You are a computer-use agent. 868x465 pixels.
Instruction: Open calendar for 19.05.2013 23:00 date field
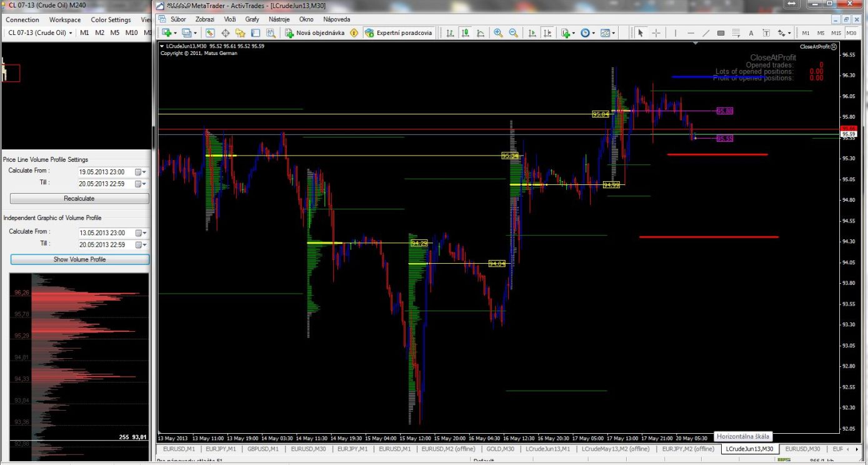(x=141, y=172)
